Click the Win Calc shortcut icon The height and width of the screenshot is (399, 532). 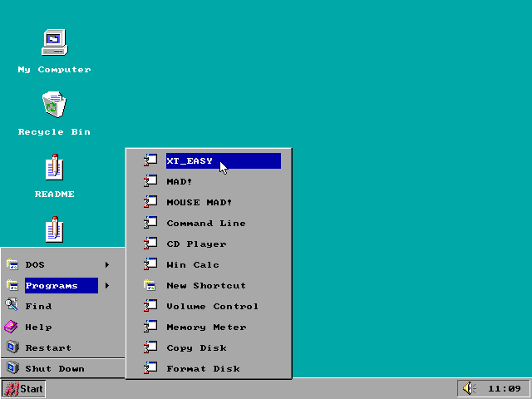coord(150,264)
